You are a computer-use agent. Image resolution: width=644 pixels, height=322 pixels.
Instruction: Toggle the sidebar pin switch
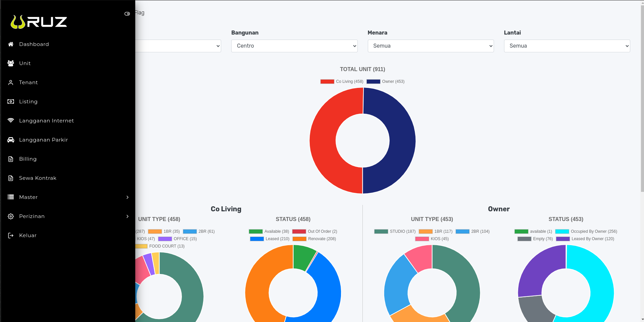pos(127,14)
